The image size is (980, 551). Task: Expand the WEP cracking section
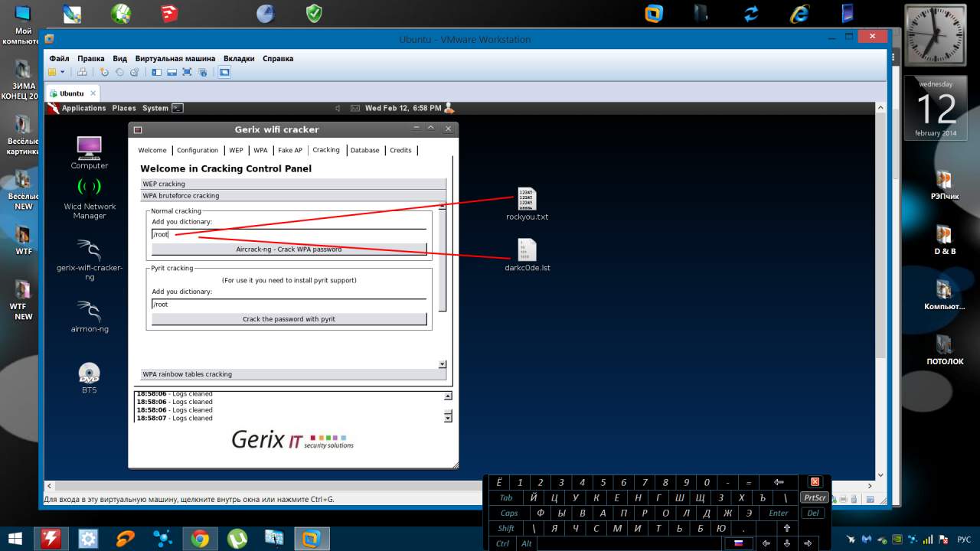point(293,184)
